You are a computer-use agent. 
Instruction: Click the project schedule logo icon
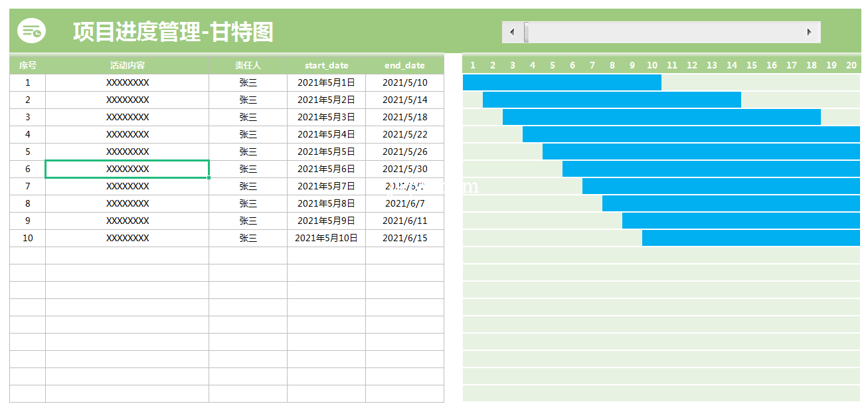[x=31, y=31]
